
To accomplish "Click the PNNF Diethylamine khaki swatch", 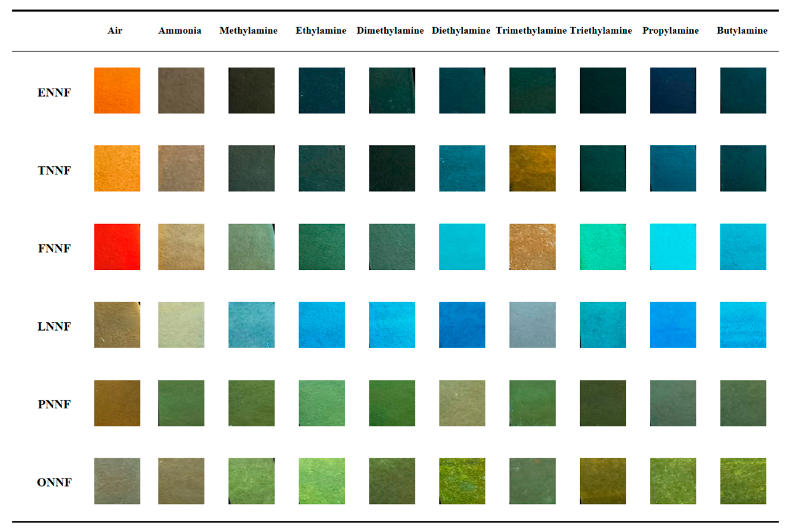I will click(x=462, y=403).
